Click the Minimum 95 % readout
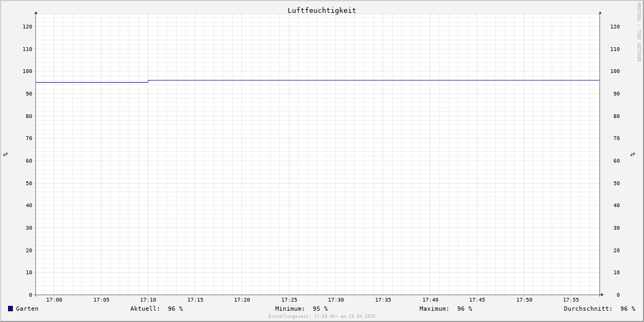644x322 pixels. tap(302, 309)
